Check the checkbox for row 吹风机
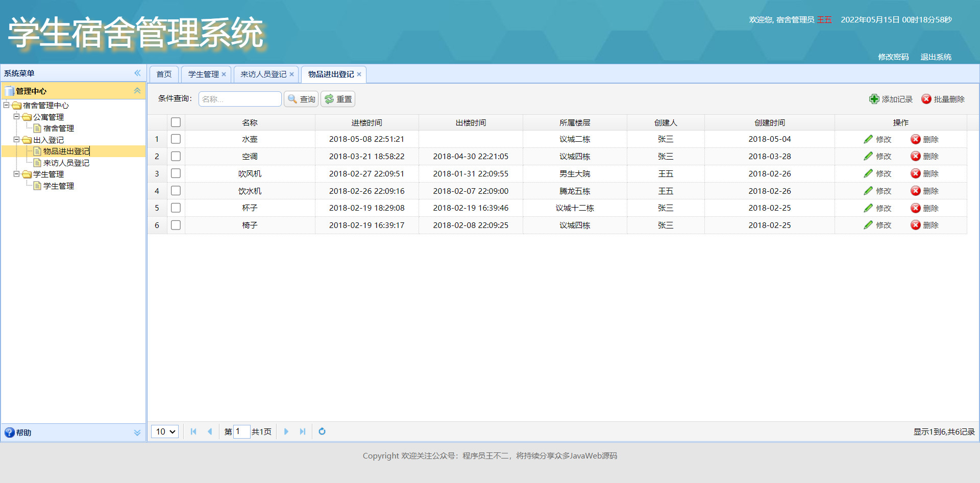Screen dimensions: 980x483 [176, 173]
